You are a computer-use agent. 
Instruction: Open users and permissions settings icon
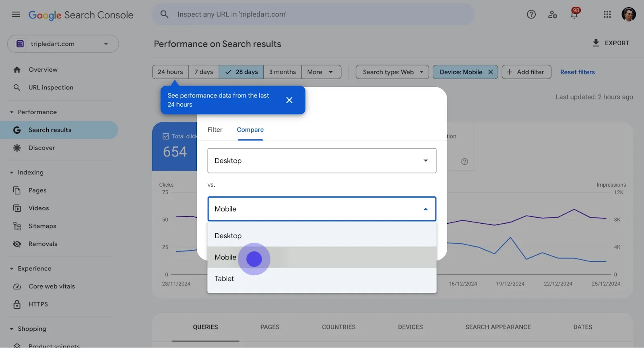[x=553, y=14]
